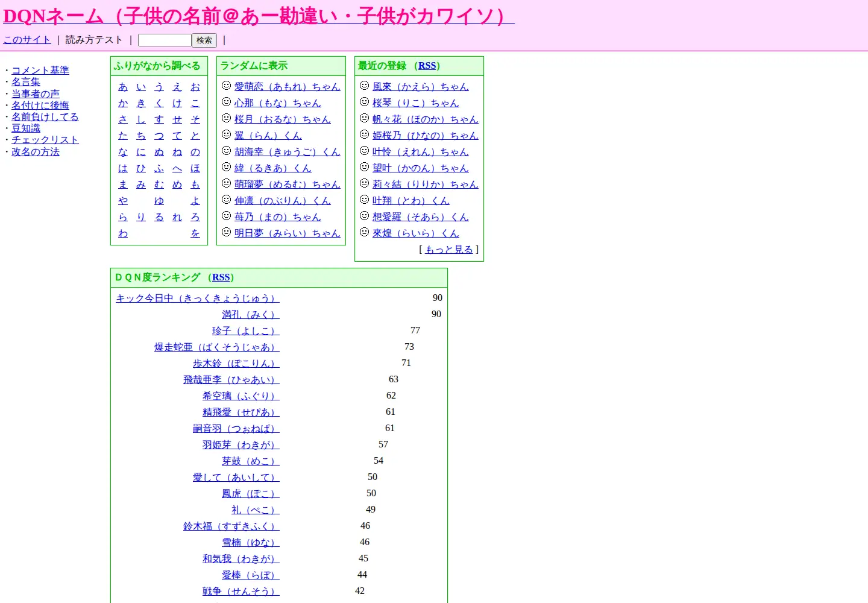
Task: Click the smiley icon beside 翼（らん）くん
Action: pos(226,134)
